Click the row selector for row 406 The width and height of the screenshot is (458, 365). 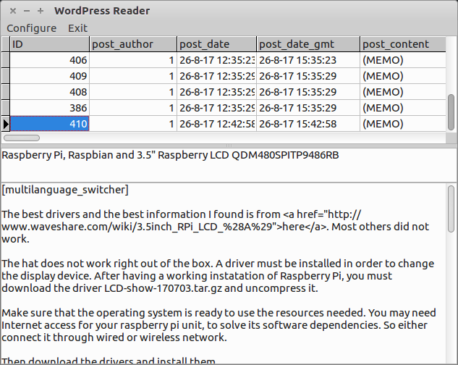tap(5, 60)
